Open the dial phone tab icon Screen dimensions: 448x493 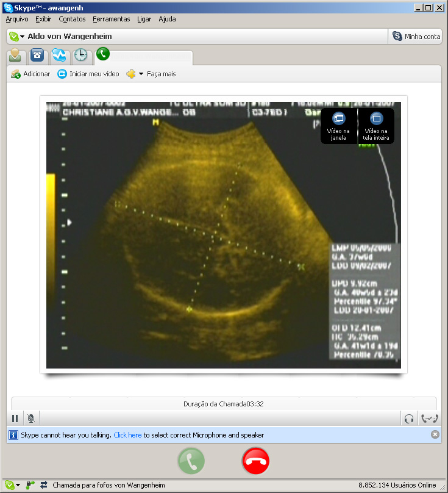[37, 56]
